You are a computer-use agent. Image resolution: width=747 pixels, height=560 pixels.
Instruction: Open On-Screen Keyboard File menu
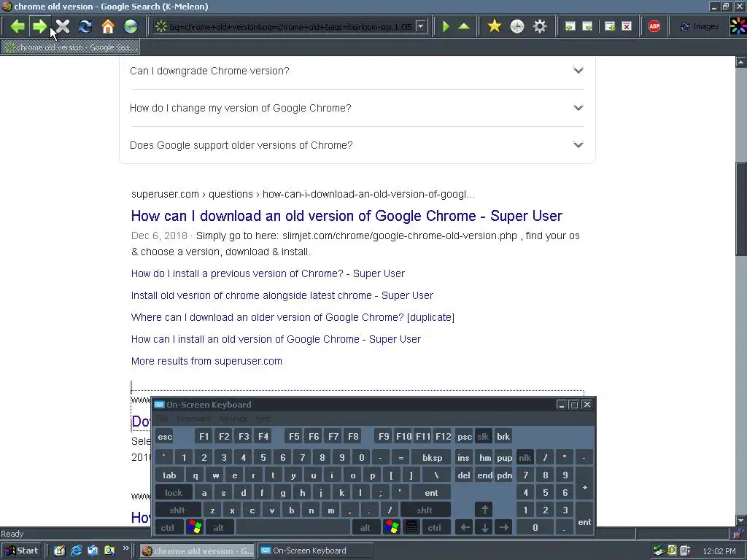coord(162,419)
